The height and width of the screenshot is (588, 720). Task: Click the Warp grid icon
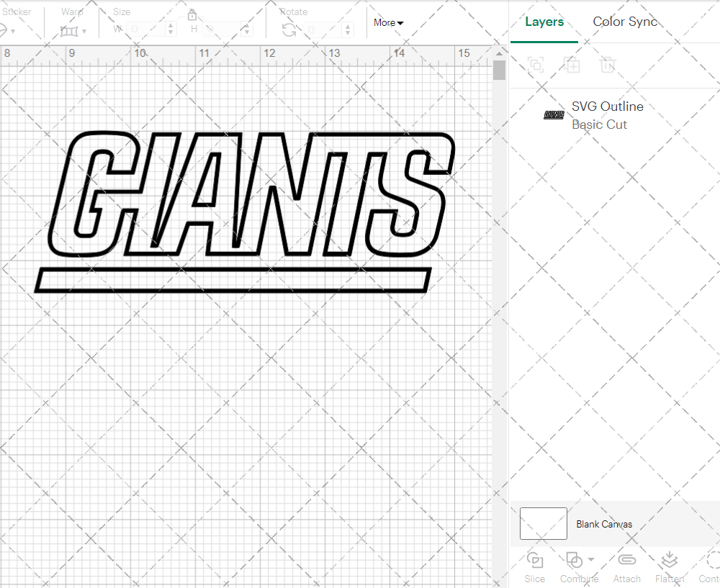[69, 31]
